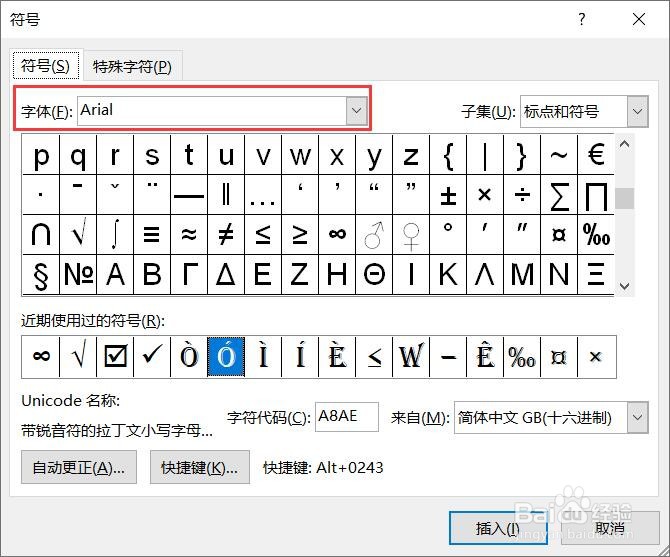Click the symbol grid scroll down arrow
This screenshot has width=670, height=557.
(x=624, y=286)
